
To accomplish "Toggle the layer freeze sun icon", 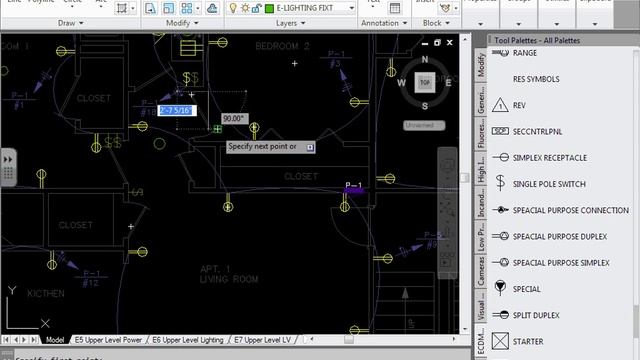I will click(x=245, y=8).
